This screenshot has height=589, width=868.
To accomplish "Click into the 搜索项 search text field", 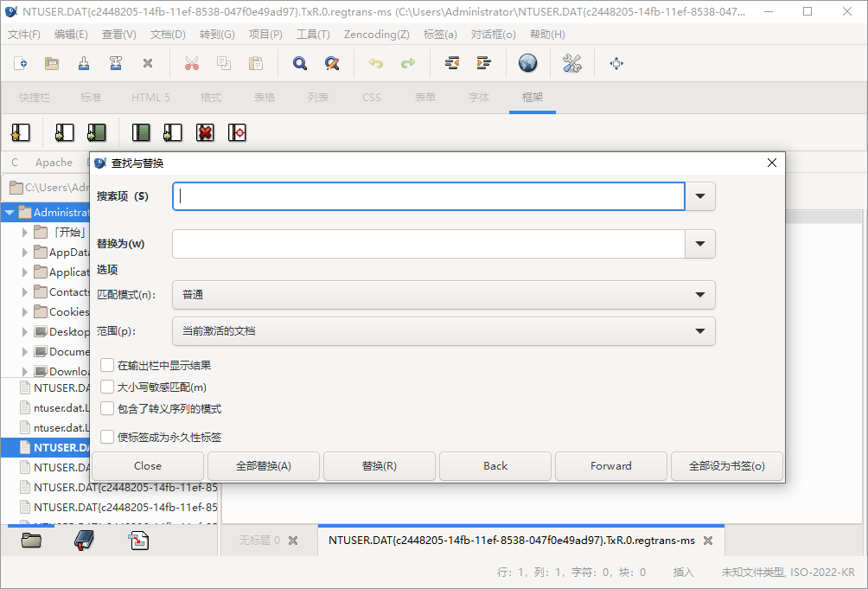I will coord(429,196).
